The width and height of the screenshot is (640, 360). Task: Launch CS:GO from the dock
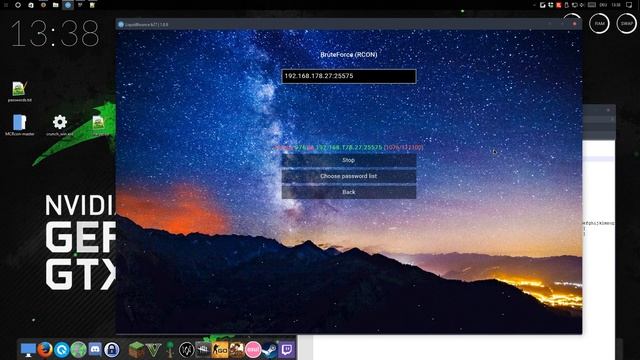220,350
